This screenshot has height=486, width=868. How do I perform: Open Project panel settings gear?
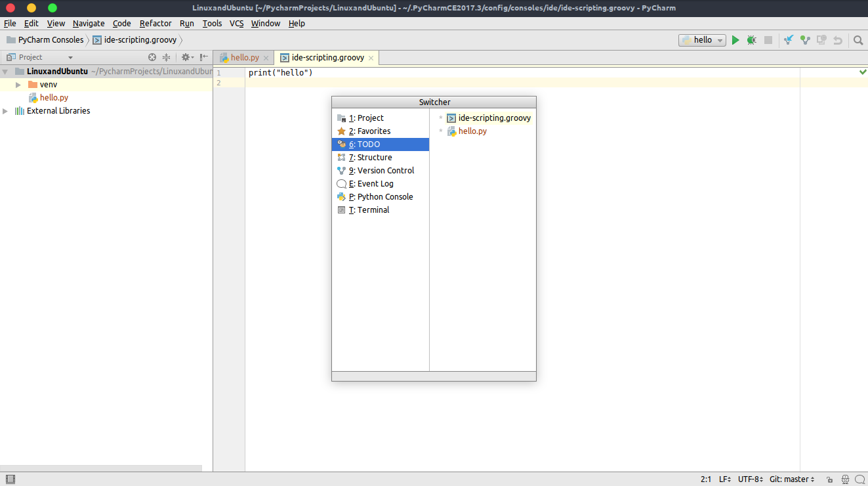(x=186, y=57)
